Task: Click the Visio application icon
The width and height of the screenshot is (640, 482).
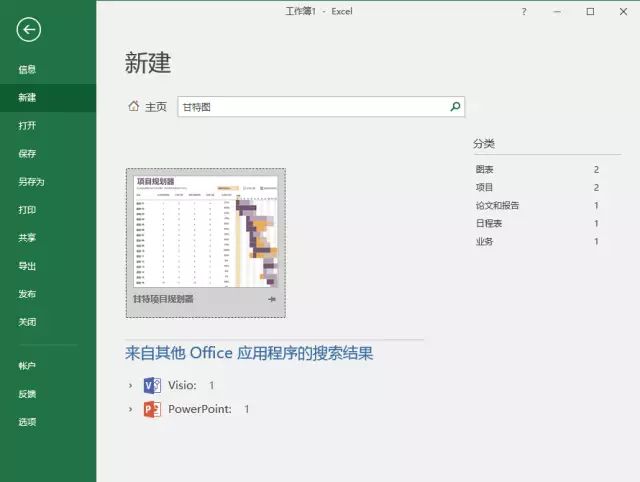Action: click(x=152, y=385)
